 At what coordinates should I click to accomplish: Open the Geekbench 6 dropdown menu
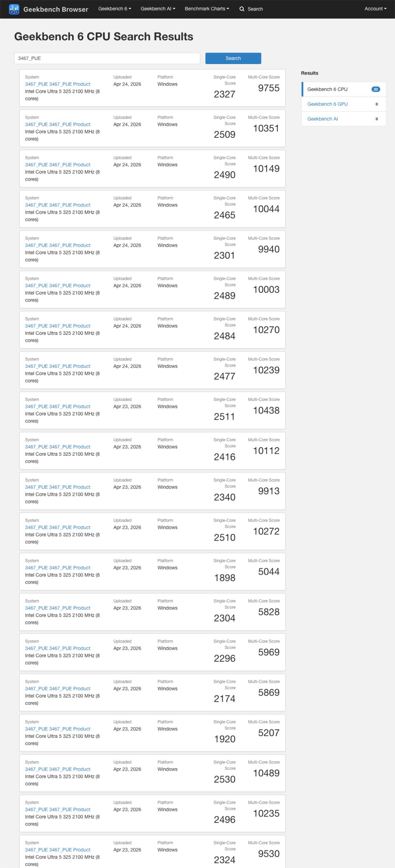(115, 9)
